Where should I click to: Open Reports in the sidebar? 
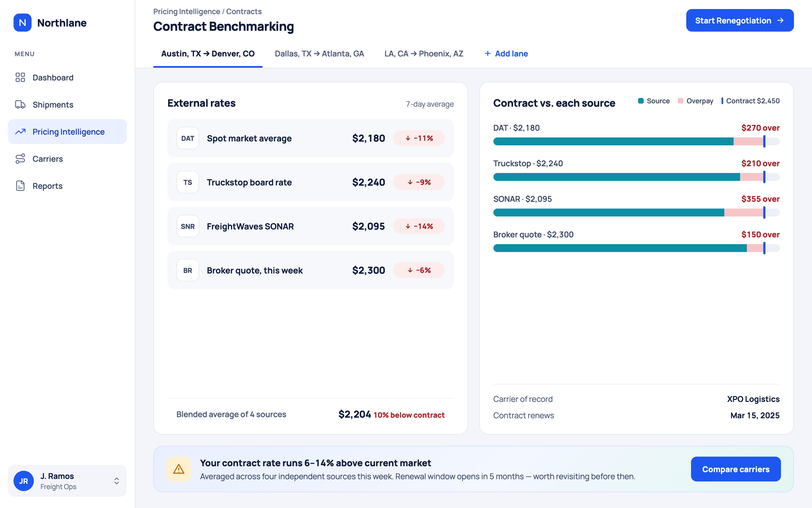tap(67, 186)
